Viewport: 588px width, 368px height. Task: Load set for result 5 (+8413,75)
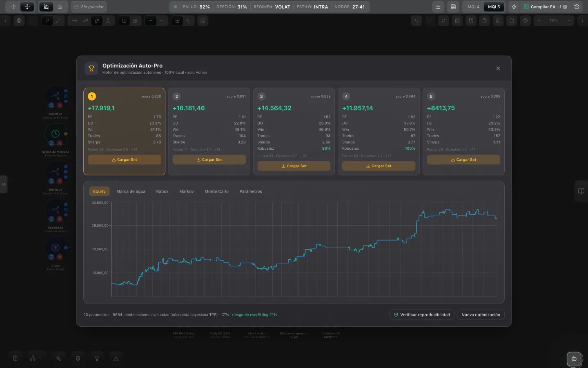pyautogui.click(x=463, y=159)
